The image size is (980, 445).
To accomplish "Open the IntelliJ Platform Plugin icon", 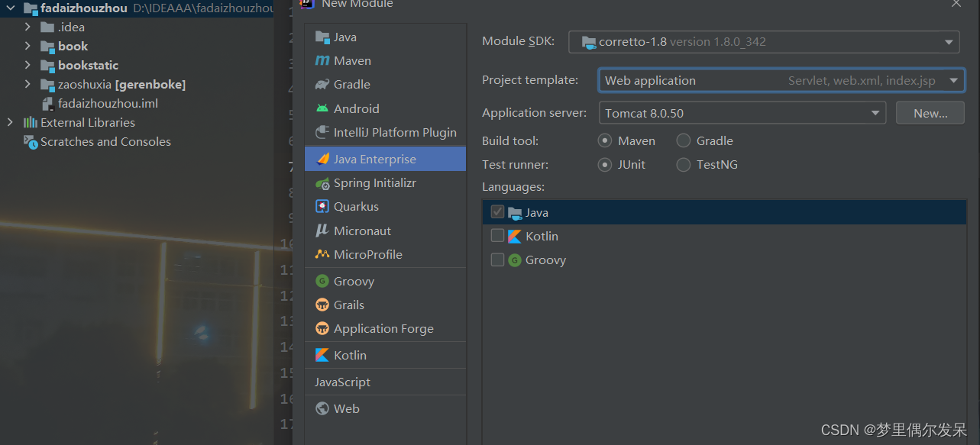I will 322,132.
